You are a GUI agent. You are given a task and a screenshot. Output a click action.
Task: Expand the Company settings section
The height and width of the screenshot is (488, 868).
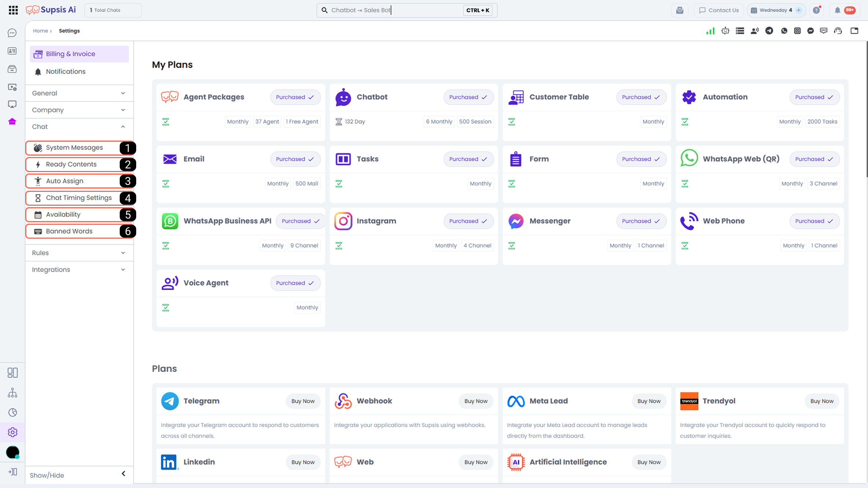(79, 110)
